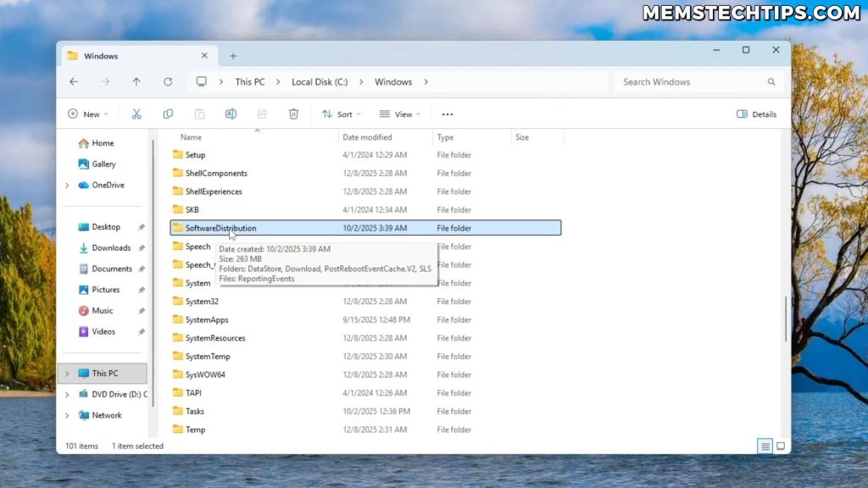Screen dimensions: 868x488
Task: Open the Sort options dropdown
Action: pos(342,114)
